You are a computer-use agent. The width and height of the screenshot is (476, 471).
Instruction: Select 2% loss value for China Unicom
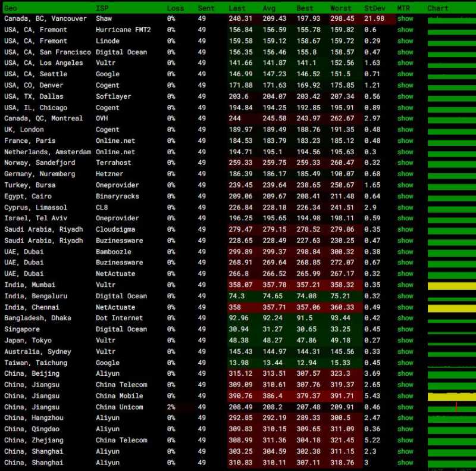(171, 407)
